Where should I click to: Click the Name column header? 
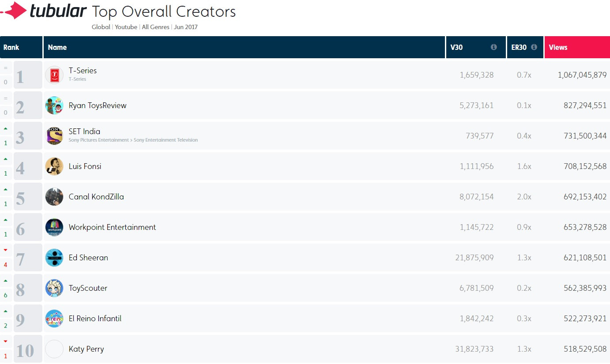57,47
